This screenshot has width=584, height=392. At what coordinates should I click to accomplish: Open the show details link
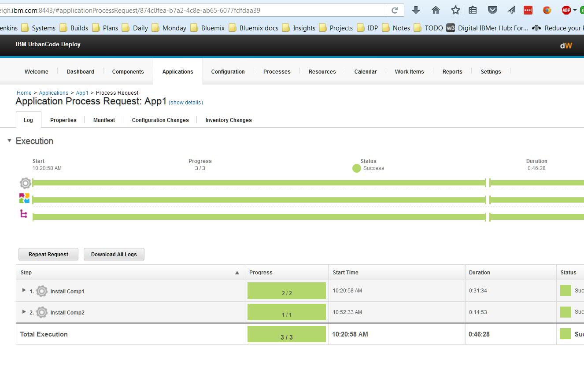click(x=186, y=103)
